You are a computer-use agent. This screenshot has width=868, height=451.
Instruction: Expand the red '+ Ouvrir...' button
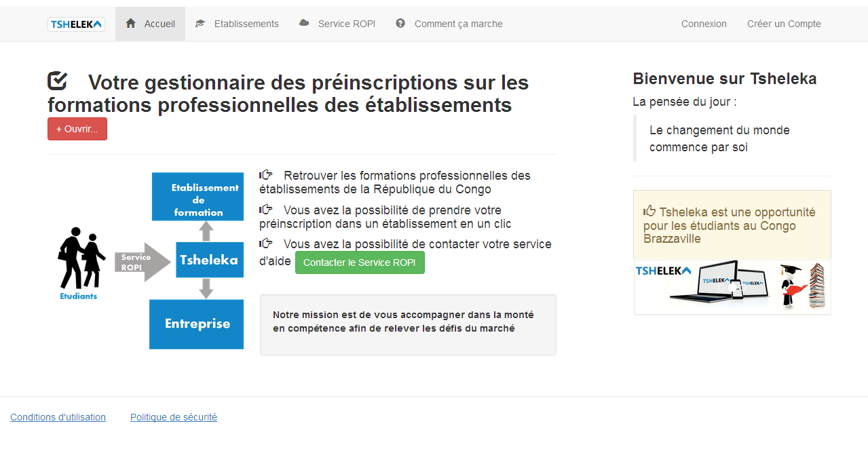[77, 129]
